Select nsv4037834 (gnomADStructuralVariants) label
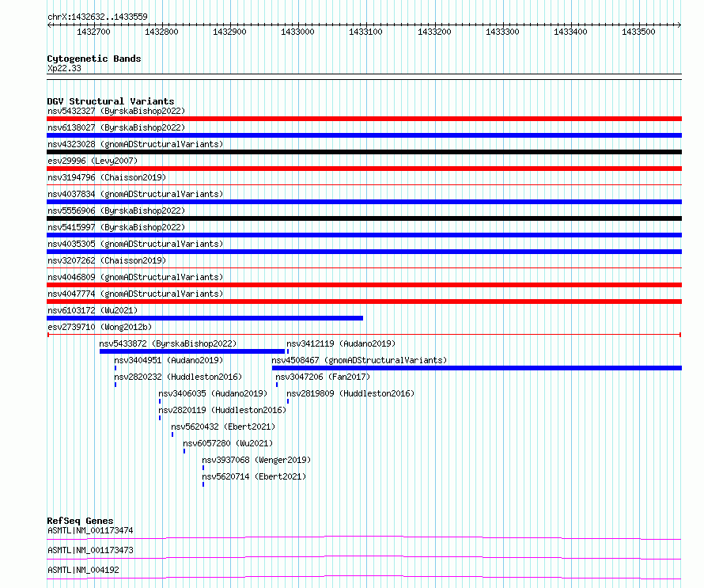 click(x=135, y=194)
